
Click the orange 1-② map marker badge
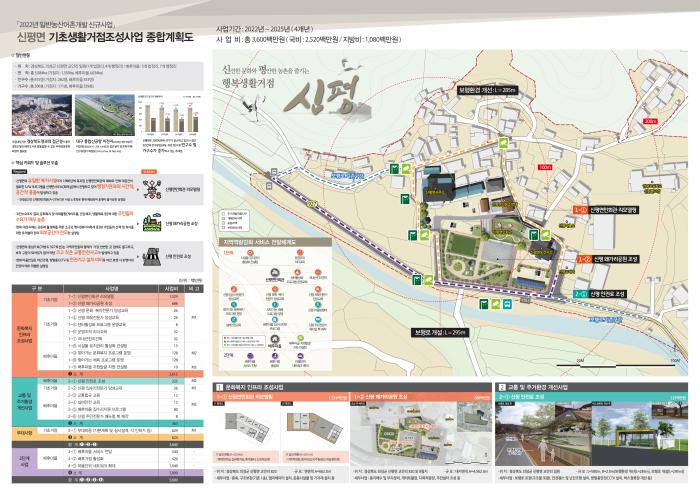[x=580, y=259]
